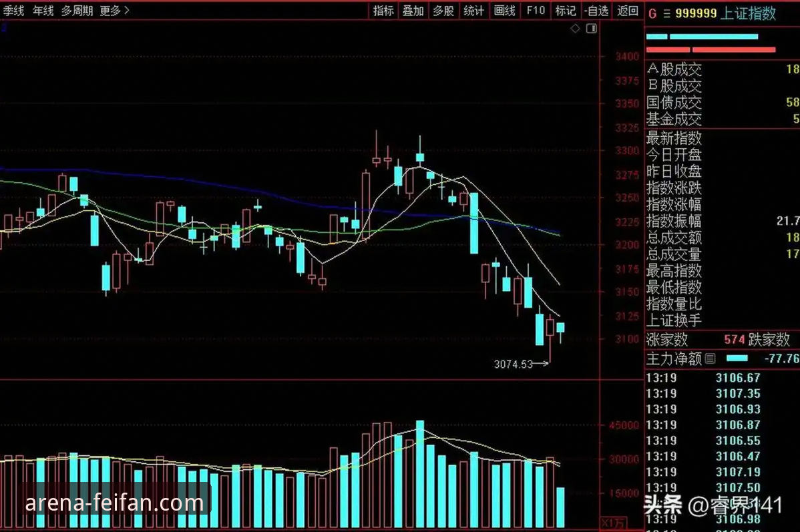
Task: Select the tick row showing 3107.19
Action: pos(722,473)
